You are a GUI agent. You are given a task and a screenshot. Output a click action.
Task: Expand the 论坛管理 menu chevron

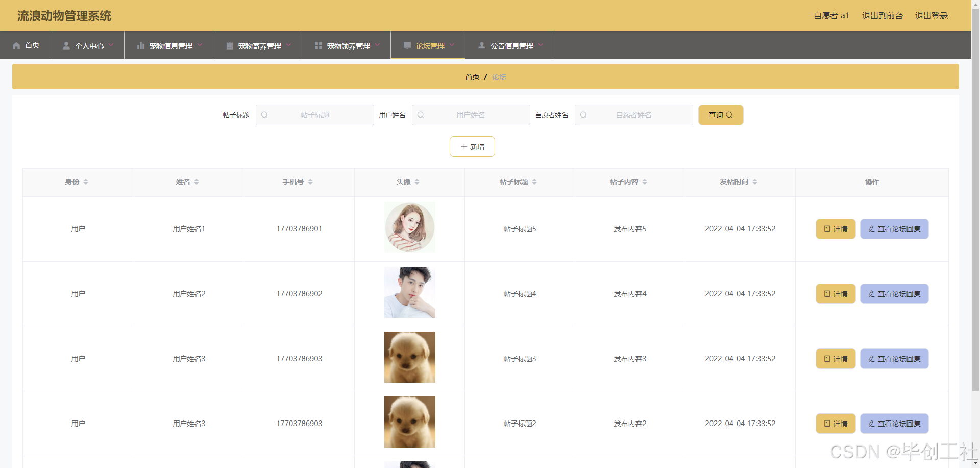(x=452, y=45)
